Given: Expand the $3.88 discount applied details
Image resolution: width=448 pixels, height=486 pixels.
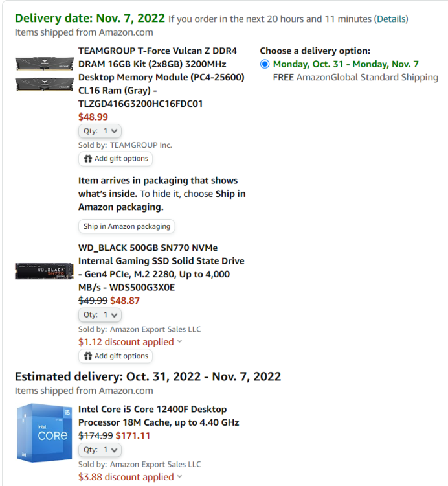Looking at the screenshot, I should point(130,477).
